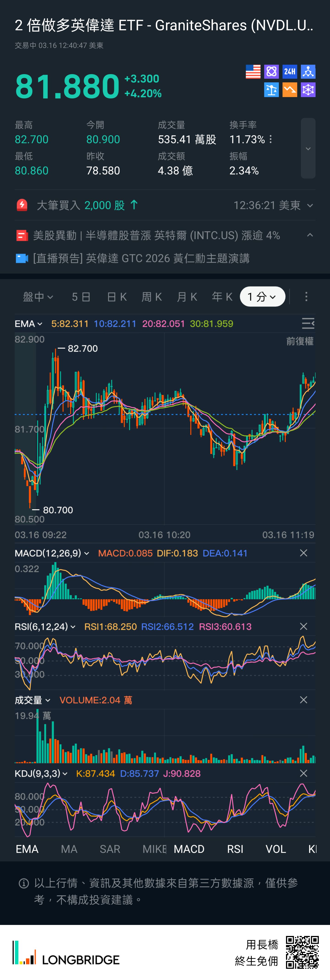Switch to the 月K chart tab
330x980 pixels.
tap(187, 297)
